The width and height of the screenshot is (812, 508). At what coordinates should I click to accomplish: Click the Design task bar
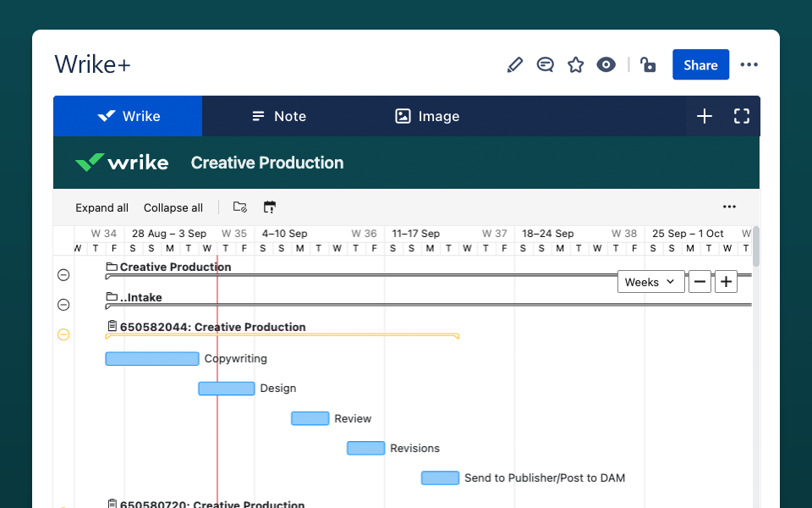(227, 389)
